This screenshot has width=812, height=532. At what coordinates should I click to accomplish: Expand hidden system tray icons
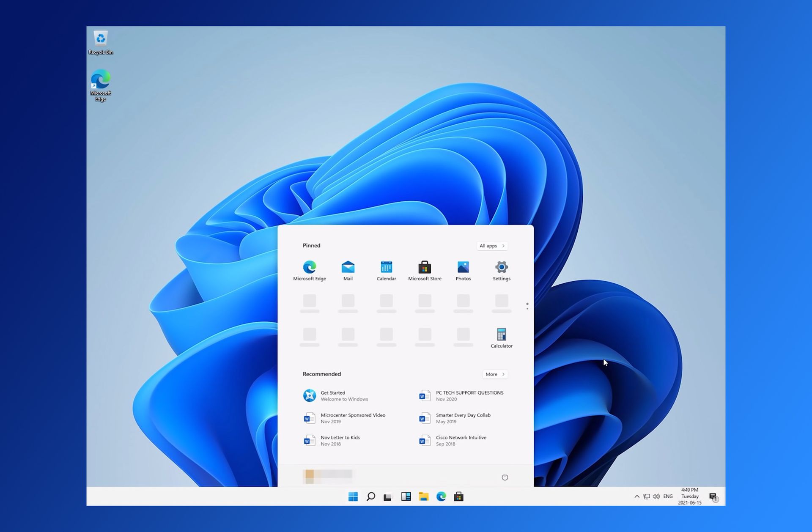point(636,496)
